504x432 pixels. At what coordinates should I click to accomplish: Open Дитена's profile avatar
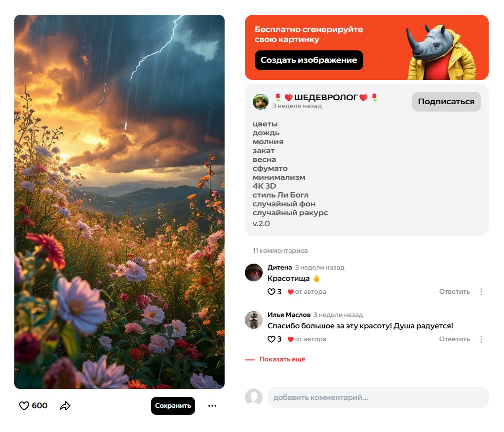(x=254, y=272)
